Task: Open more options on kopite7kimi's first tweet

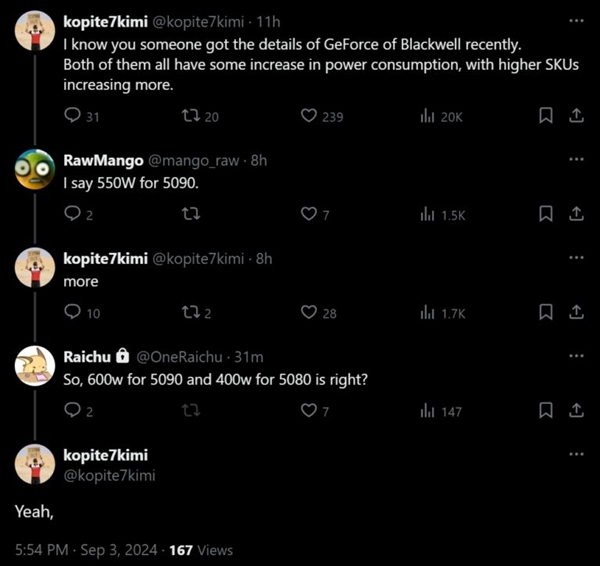Action: click(576, 20)
